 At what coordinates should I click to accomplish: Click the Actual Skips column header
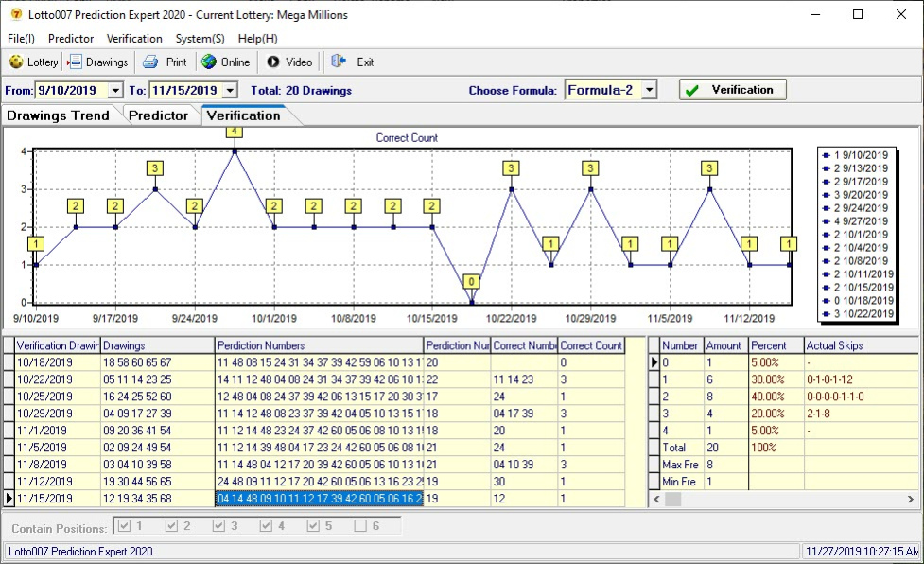pos(861,345)
